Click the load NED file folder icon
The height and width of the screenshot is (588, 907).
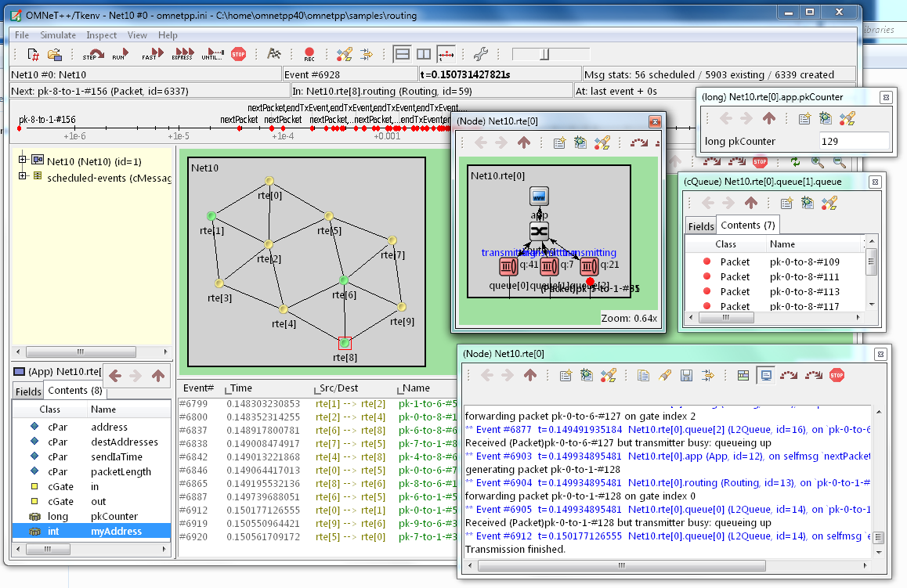pos(55,54)
